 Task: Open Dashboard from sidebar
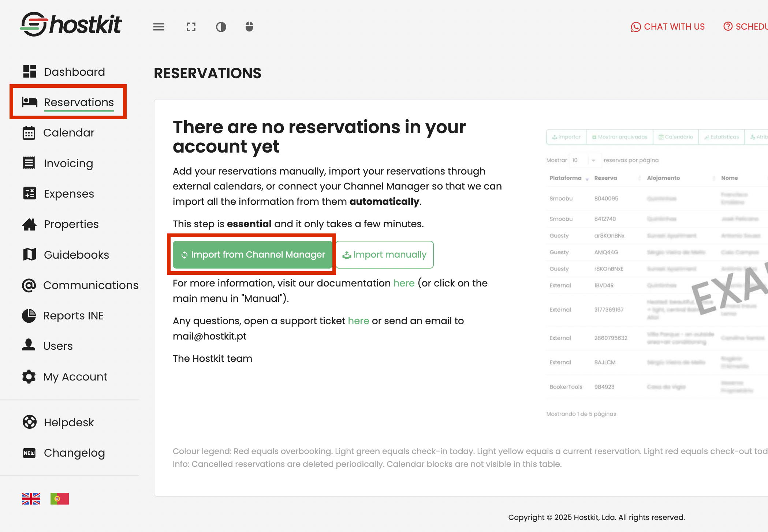(74, 72)
